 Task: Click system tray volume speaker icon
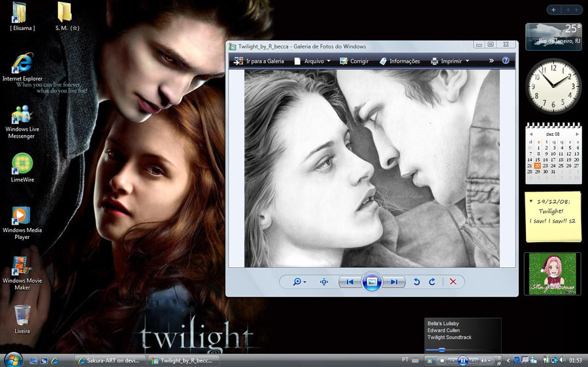coord(563,360)
